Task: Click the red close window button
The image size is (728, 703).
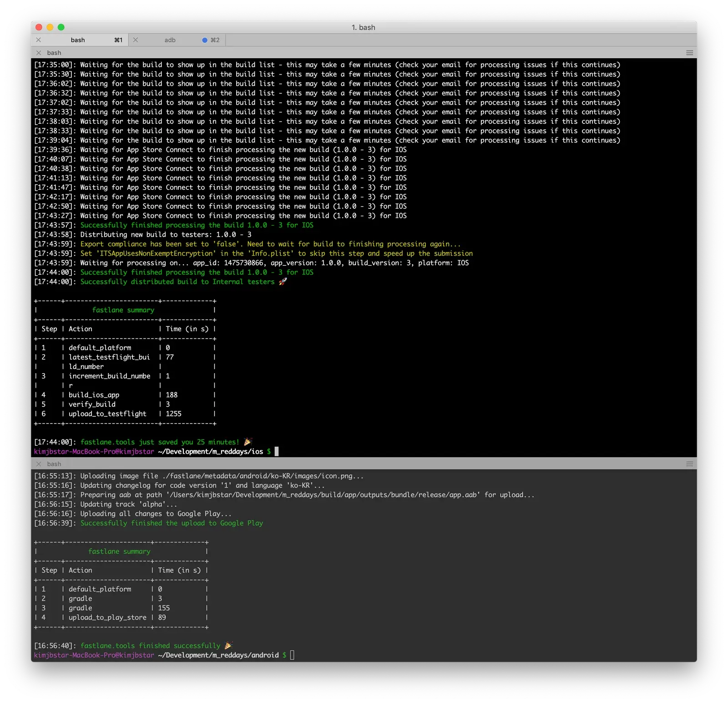Action: [39, 27]
